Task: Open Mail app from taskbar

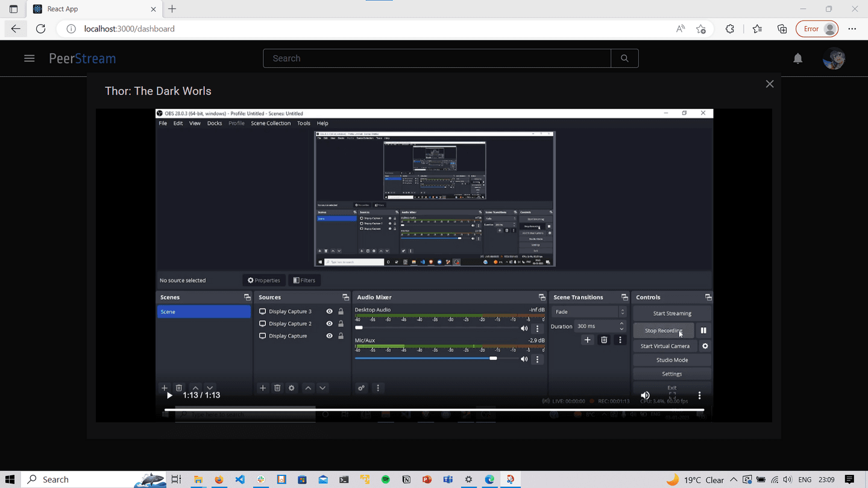Action: point(323,480)
